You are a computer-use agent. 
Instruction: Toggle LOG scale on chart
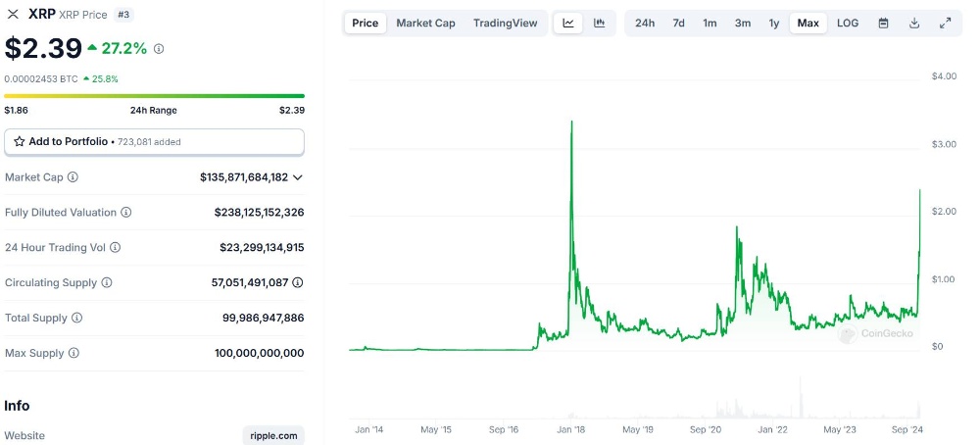pyautogui.click(x=848, y=24)
